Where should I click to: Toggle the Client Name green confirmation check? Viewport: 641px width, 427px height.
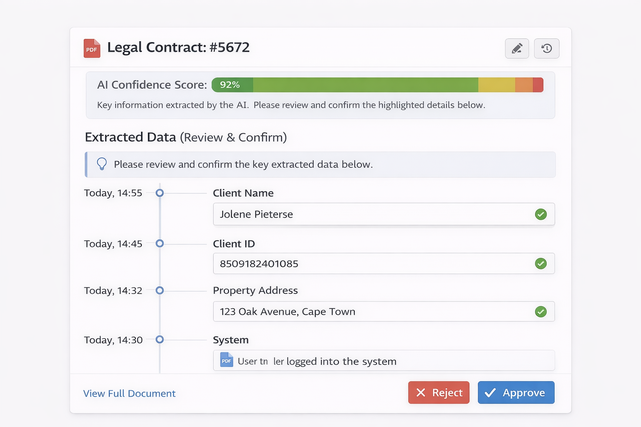[x=541, y=214]
